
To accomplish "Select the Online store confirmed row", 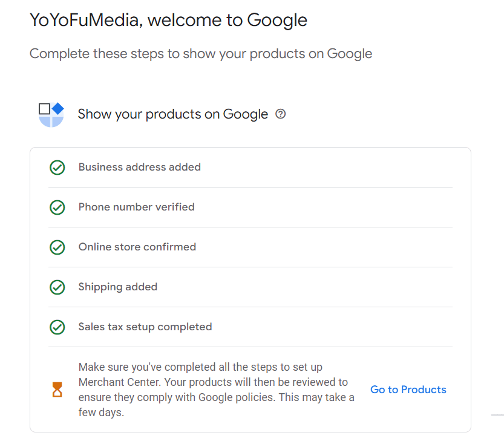I will [137, 247].
